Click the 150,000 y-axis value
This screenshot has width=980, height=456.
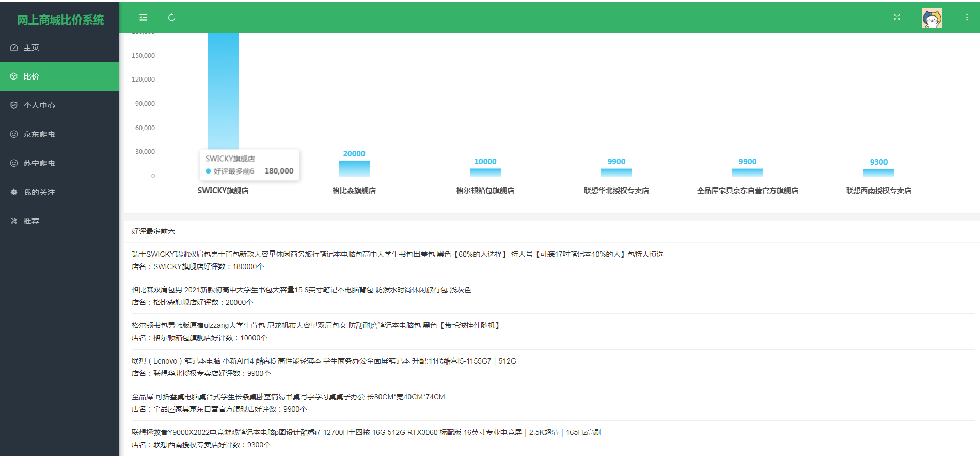click(x=143, y=56)
